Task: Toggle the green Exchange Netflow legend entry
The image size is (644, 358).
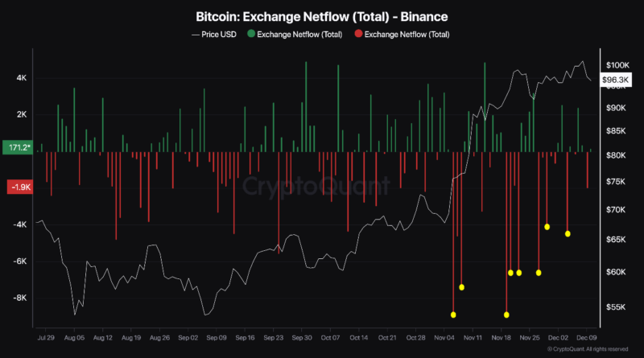Action: coord(295,35)
